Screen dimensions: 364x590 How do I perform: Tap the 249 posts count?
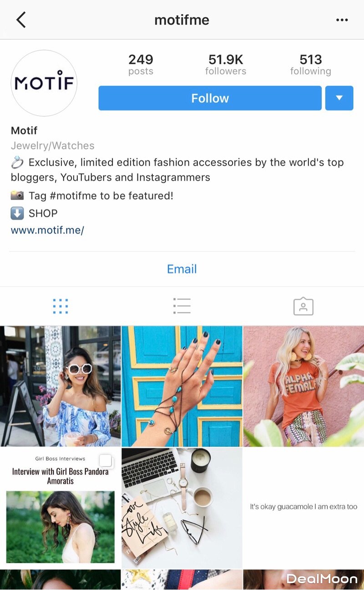pyautogui.click(x=141, y=65)
